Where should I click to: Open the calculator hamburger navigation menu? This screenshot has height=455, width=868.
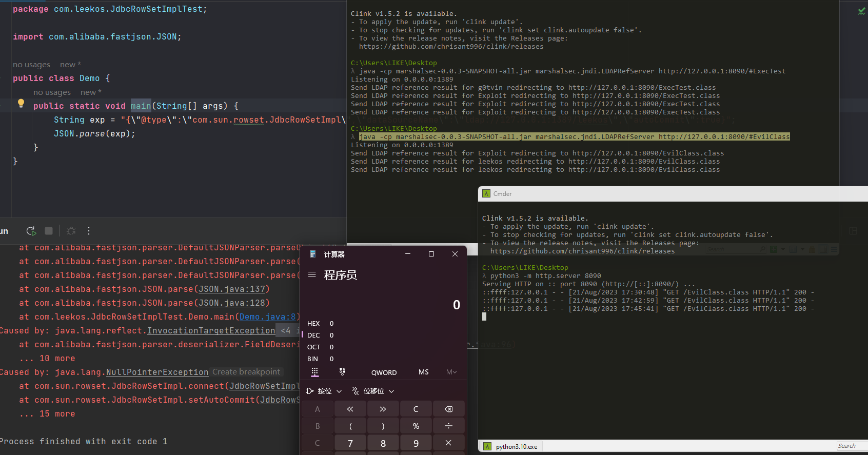312,275
